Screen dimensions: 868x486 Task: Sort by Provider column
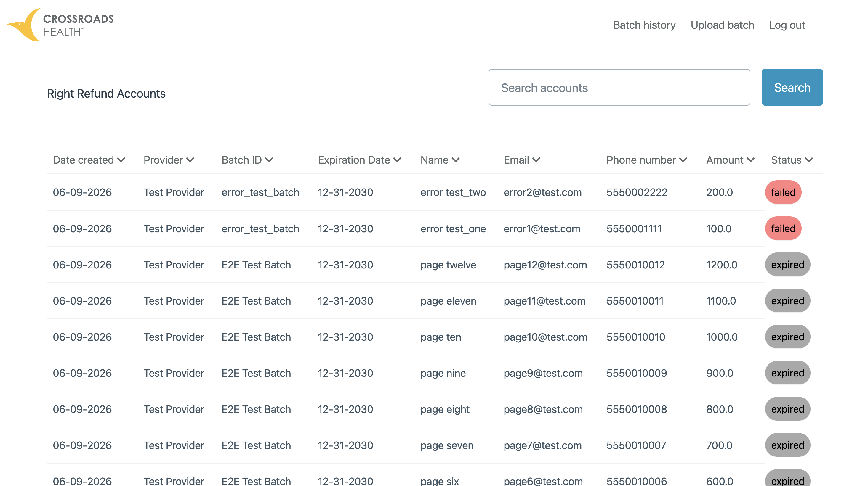point(169,160)
